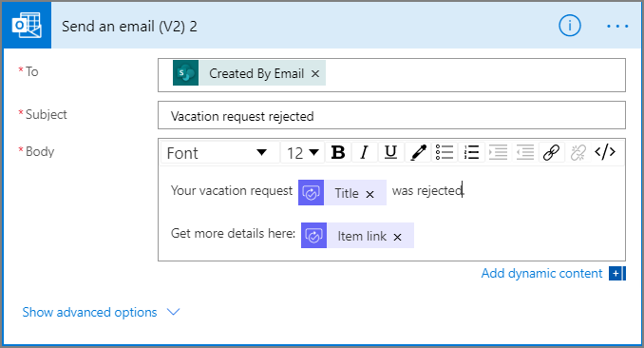Decrease the paragraph indent
Viewport: 644px width, 348px height.
coord(525,153)
